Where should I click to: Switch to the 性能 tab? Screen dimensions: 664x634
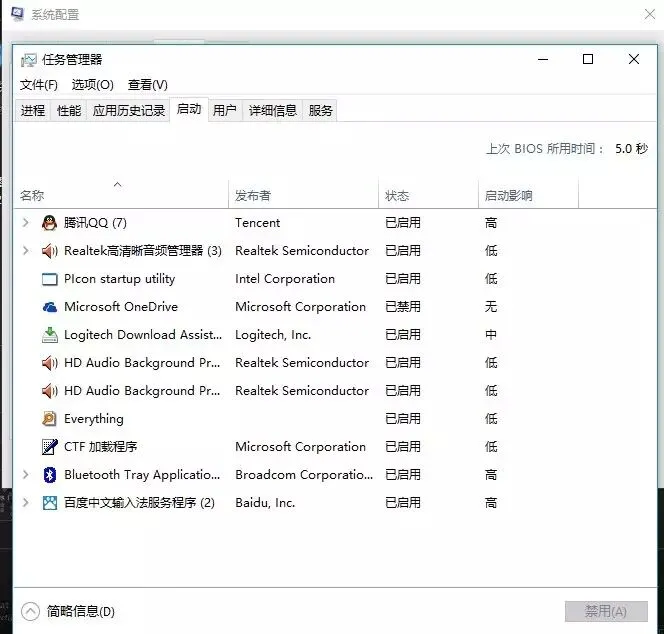point(69,111)
